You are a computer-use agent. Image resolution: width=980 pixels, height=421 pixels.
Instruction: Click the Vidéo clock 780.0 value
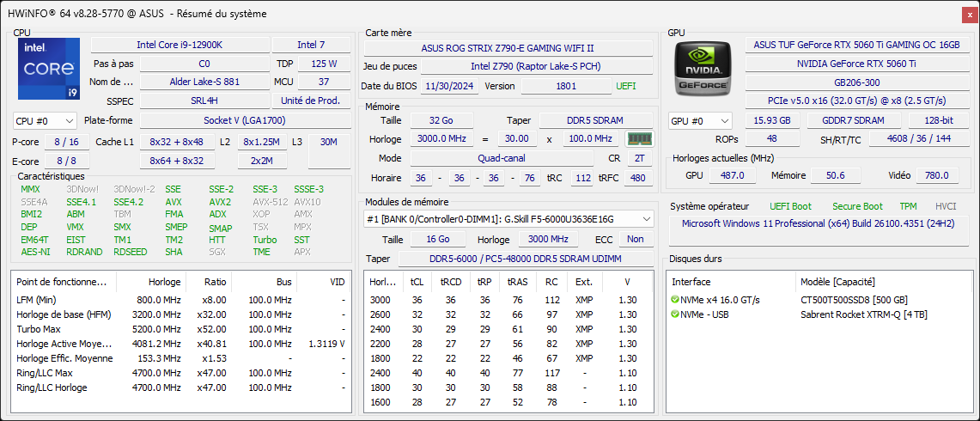(938, 176)
